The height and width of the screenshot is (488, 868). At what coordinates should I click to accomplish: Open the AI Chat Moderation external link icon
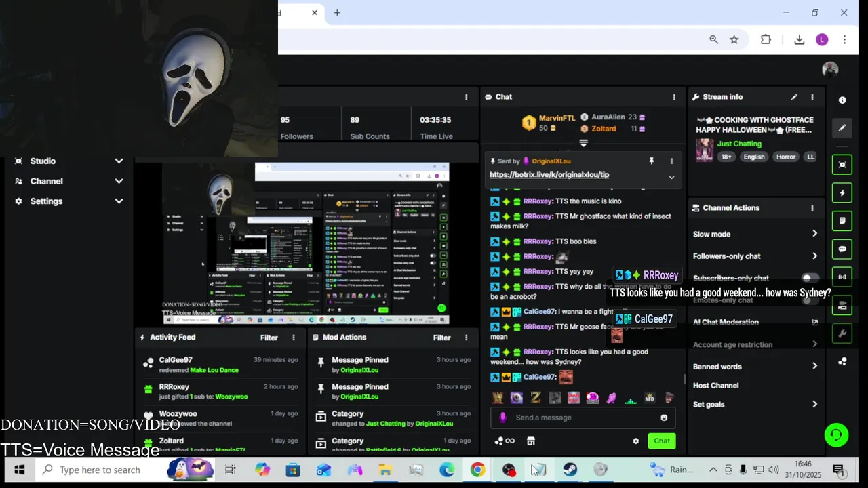tap(814, 323)
